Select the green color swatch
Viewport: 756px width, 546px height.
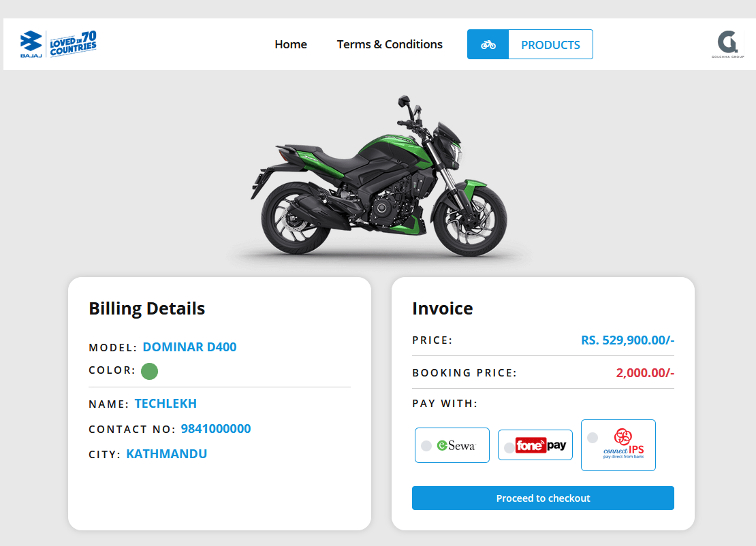coord(149,371)
